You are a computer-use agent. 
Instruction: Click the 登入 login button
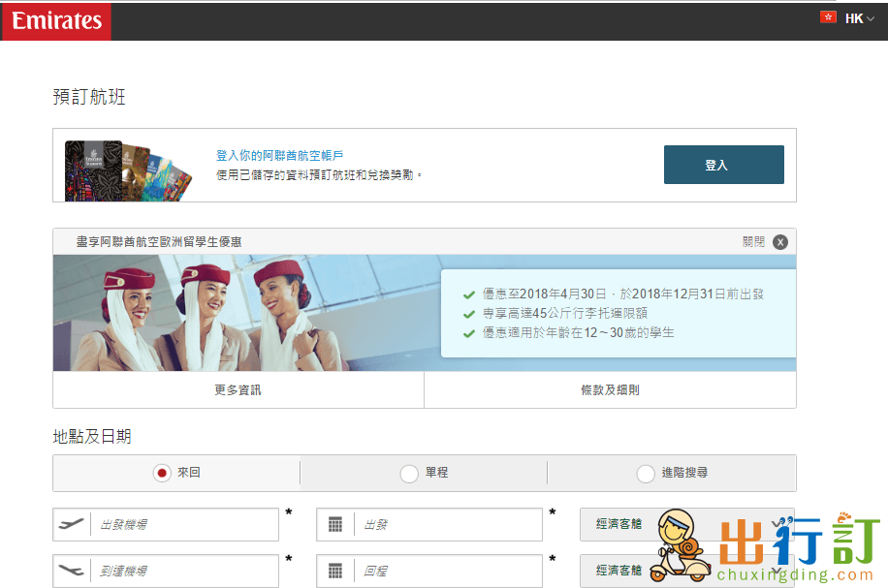coord(724,165)
